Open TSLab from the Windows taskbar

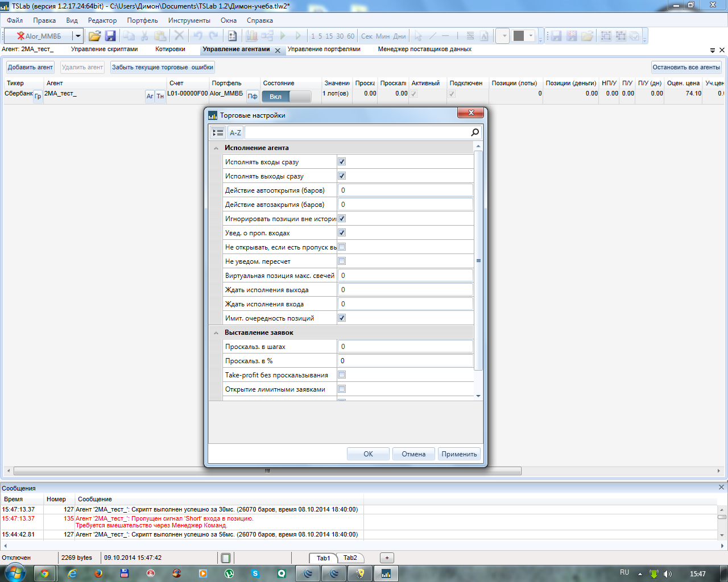click(x=386, y=573)
